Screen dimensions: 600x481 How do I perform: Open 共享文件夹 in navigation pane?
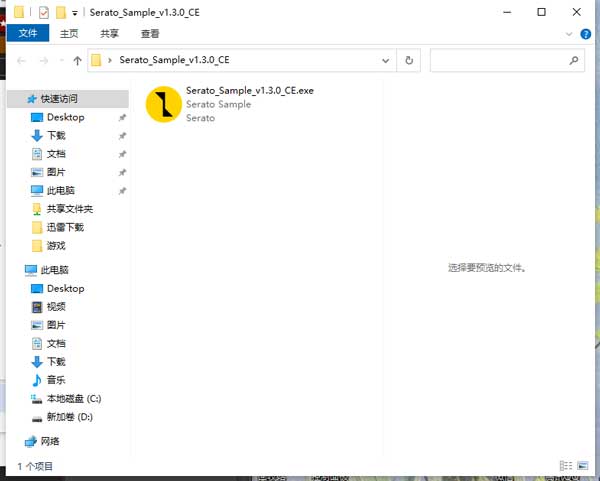(x=70, y=209)
